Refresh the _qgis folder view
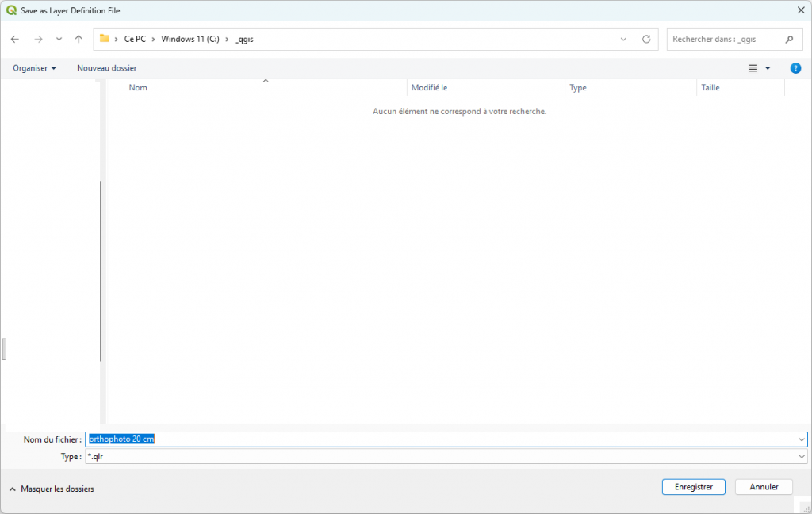The image size is (812, 514). point(646,39)
